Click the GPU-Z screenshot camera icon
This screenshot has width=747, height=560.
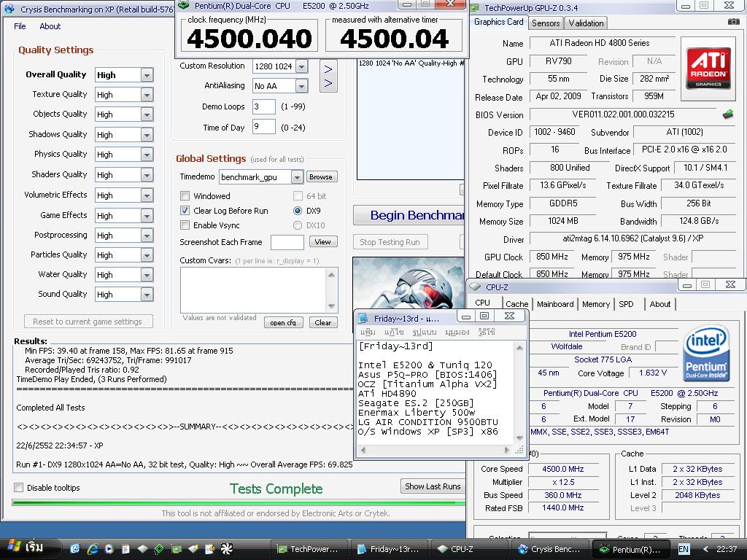coord(734,22)
